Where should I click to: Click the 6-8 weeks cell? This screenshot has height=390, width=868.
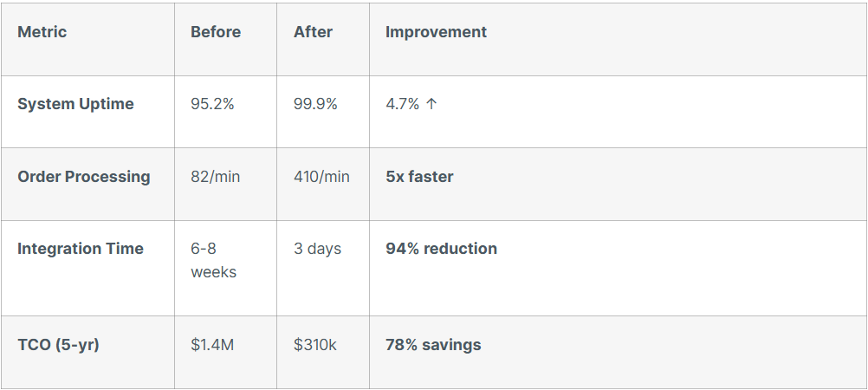click(x=213, y=260)
